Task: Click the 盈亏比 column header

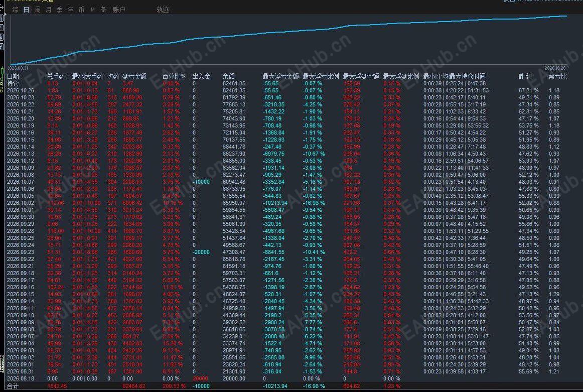Action: [x=558, y=76]
